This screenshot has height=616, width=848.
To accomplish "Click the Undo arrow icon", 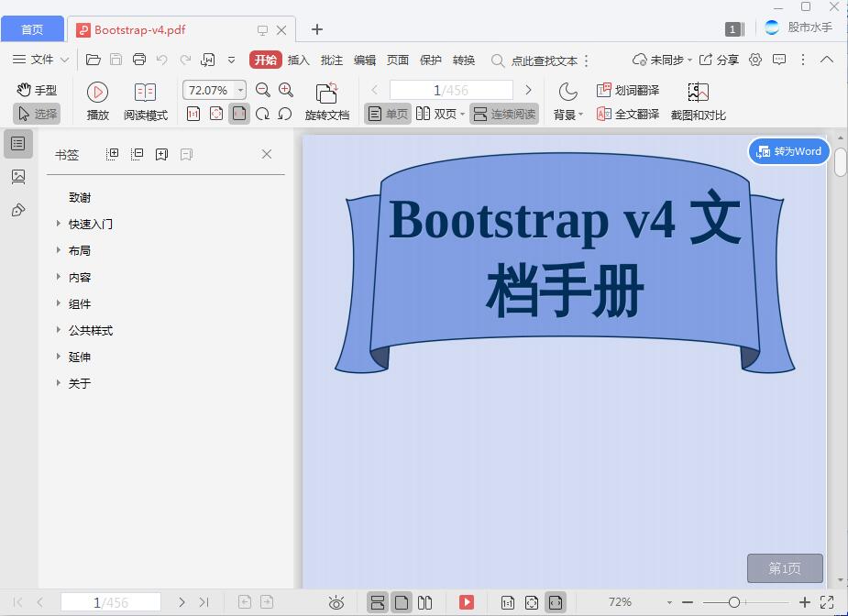I will pyautogui.click(x=161, y=60).
